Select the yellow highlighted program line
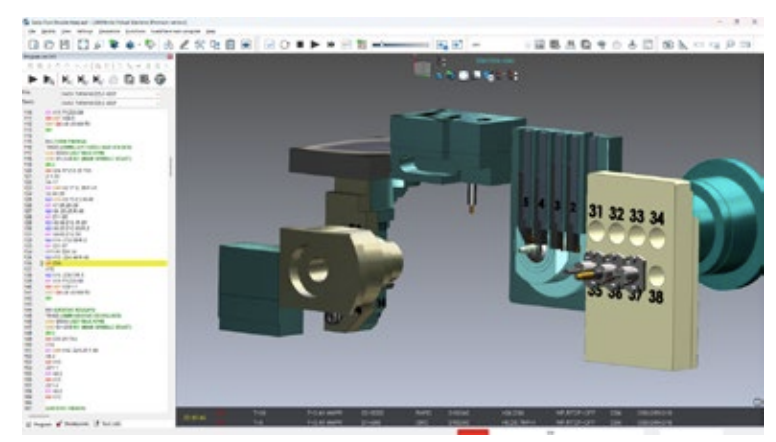The width and height of the screenshot is (776, 442). pyautogui.click(x=106, y=263)
